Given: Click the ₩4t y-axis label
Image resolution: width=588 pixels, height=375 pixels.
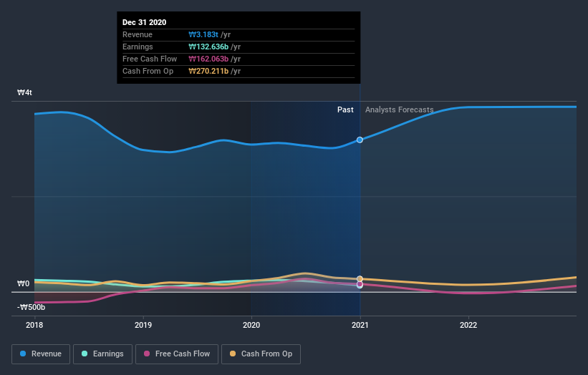Looking at the screenshot, I should (25, 92).
